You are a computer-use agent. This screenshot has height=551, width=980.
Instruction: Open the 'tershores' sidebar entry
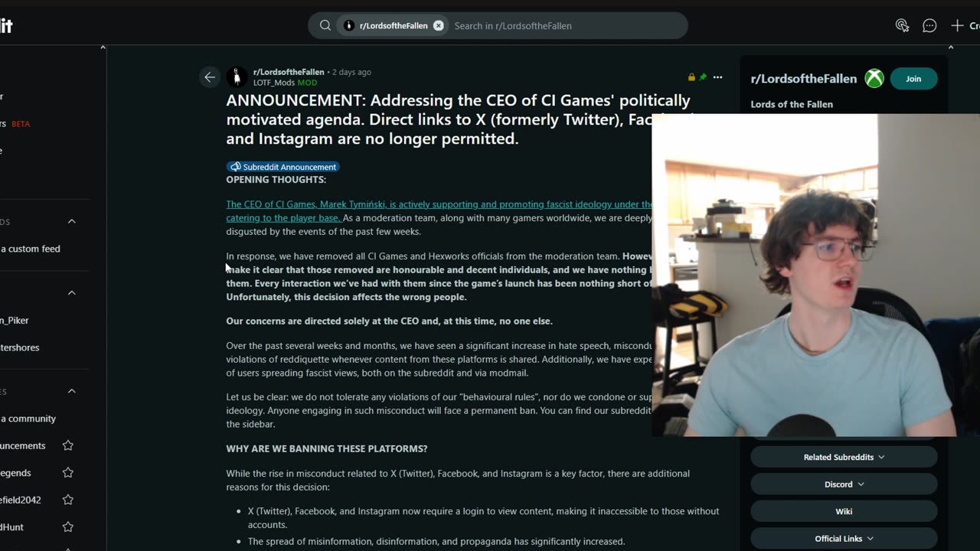point(20,347)
